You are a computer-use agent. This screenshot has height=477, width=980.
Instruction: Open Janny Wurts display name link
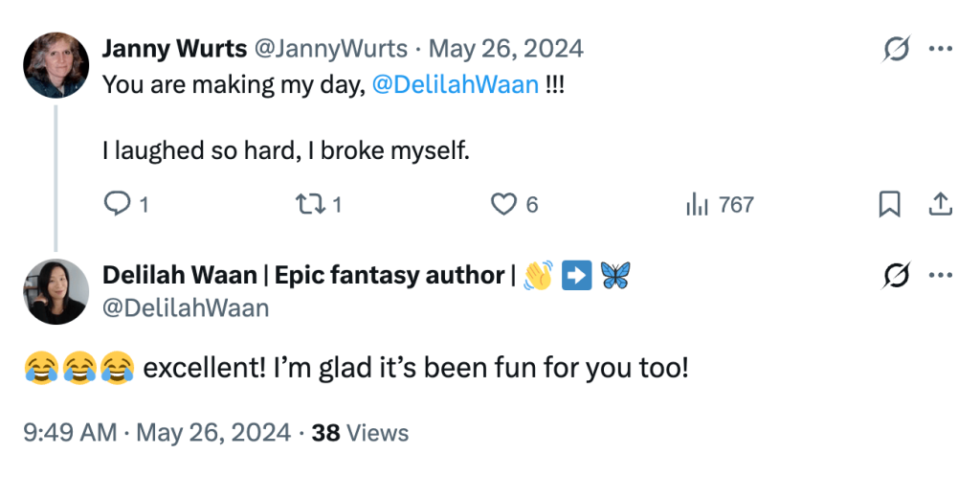(173, 49)
